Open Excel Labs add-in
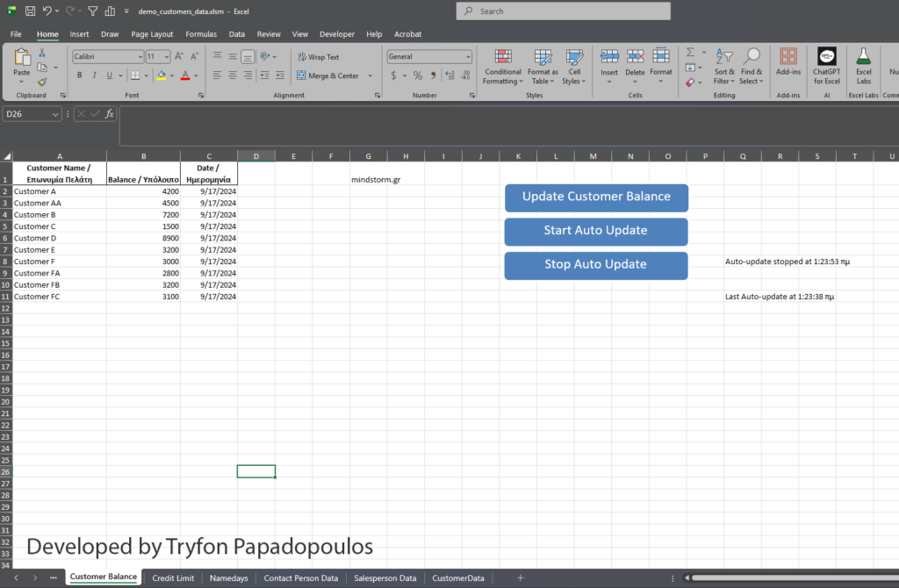The height and width of the screenshot is (588, 899). click(864, 66)
